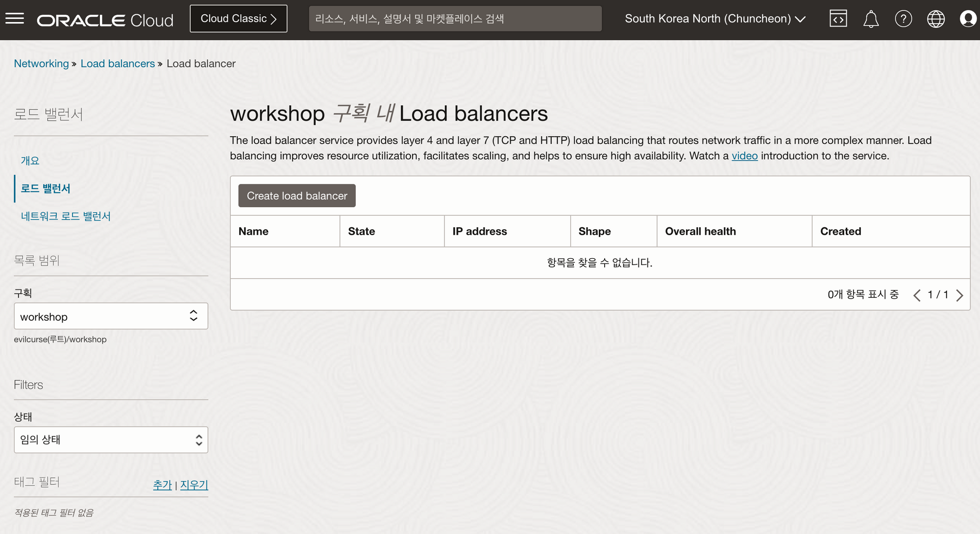The width and height of the screenshot is (980, 534).
Task: Select 개요 in the sidebar
Action: click(30, 161)
